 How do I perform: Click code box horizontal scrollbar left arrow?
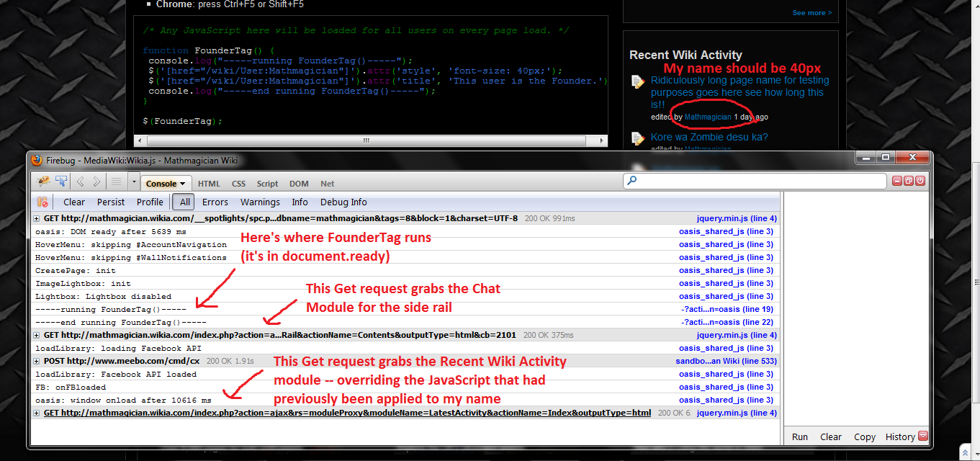tap(141, 140)
